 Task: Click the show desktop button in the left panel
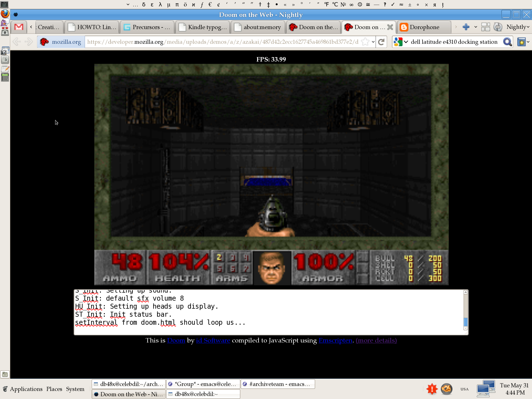[5, 374]
